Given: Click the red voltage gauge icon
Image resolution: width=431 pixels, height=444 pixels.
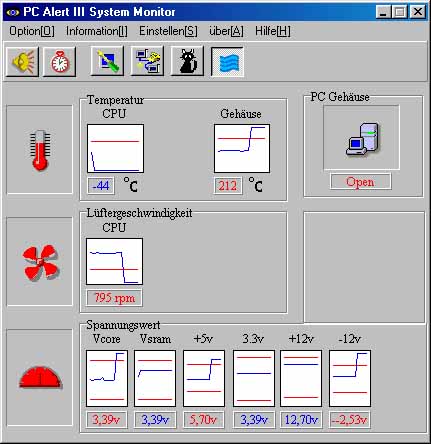Looking at the screenshot, I should click(x=40, y=377).
